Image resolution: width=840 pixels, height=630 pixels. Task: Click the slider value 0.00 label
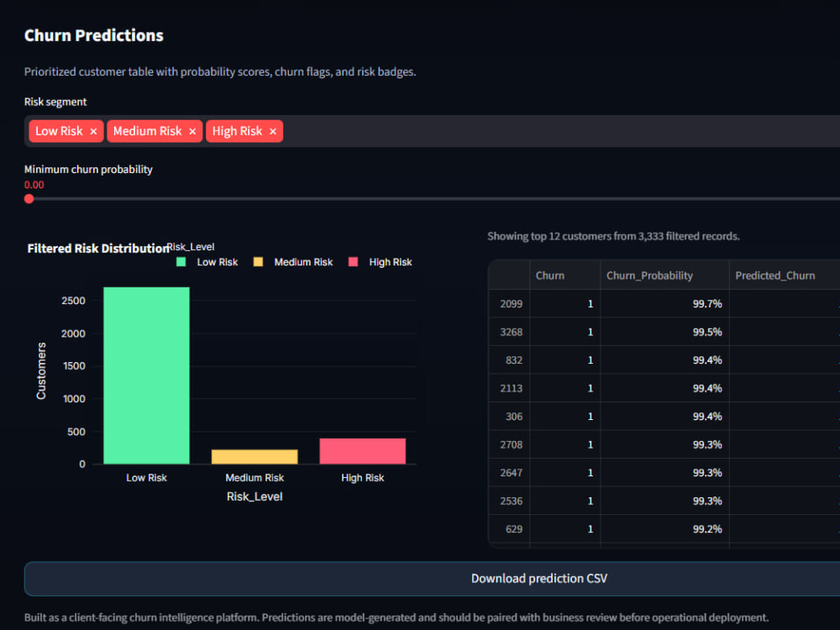coord(34,185)
